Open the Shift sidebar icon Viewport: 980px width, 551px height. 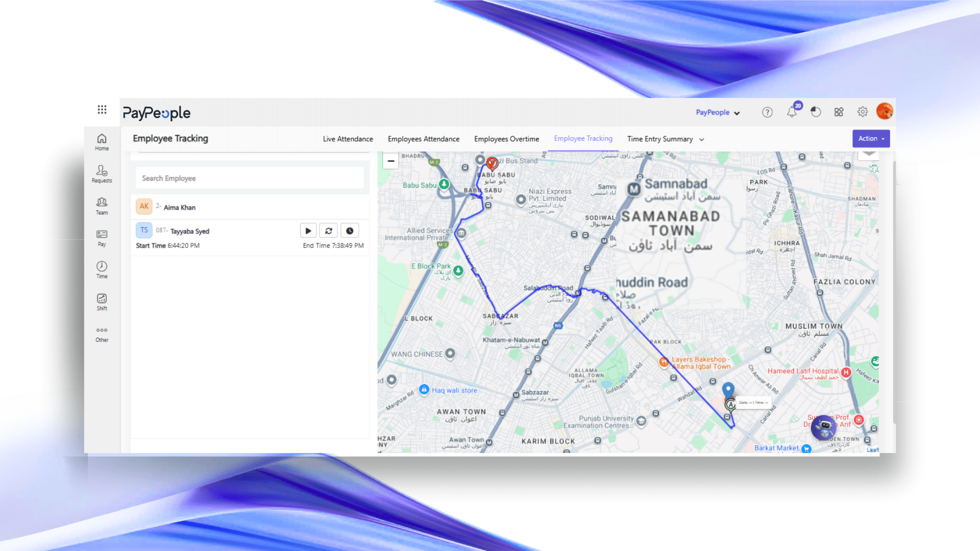pyautogui.click(x=102, y=302)
